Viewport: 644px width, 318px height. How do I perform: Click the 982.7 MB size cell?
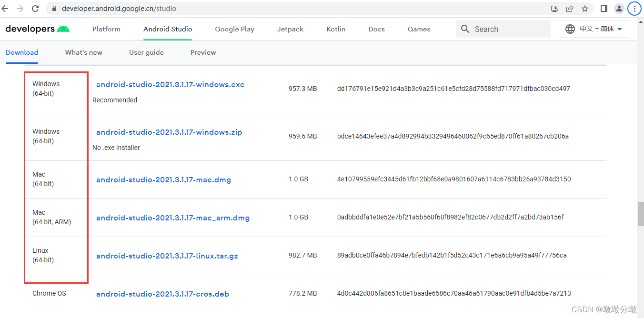pyautogui.click(x=302, y=255)
